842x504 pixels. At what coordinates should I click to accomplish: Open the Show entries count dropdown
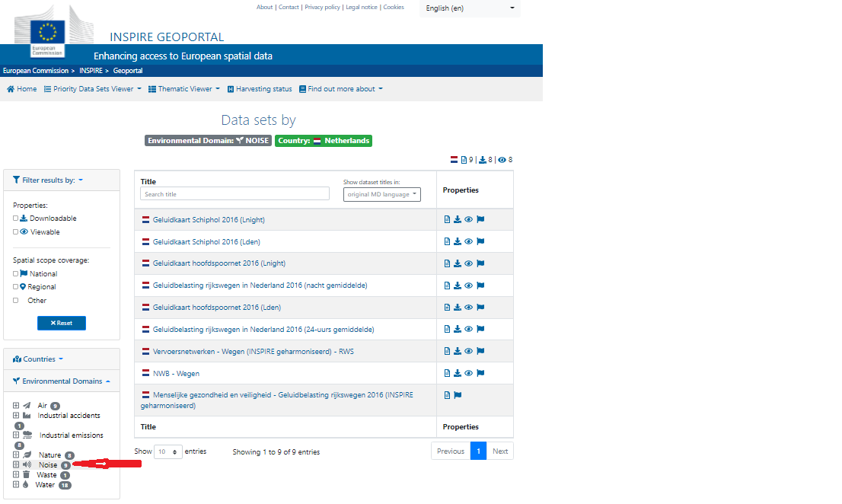pos(168,452)
